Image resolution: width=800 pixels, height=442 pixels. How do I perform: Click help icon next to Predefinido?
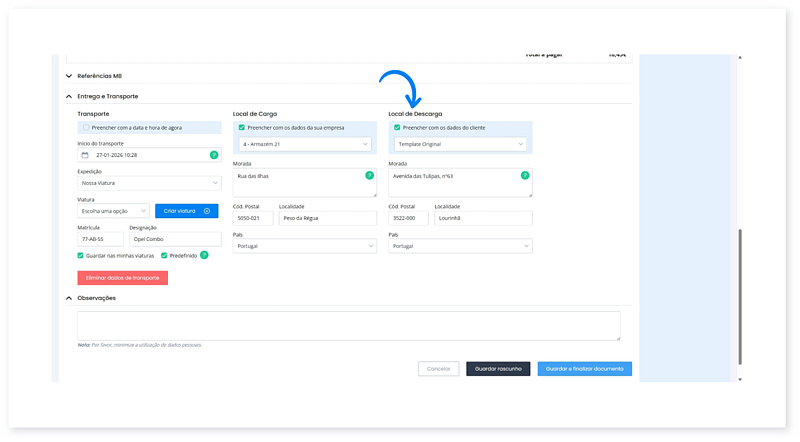coord(204,255)
